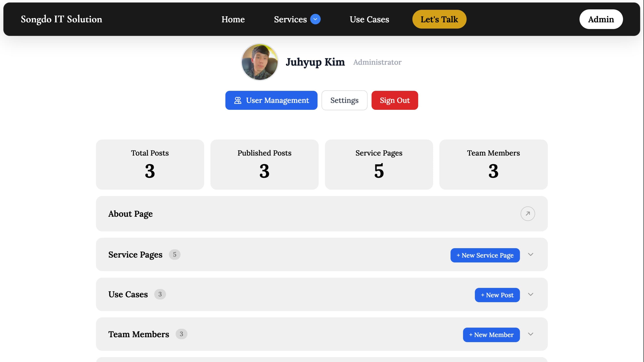Image resolution: width=644 pixels, height=362 pixels.
Task: Create a New Service Page
Action: (x=485, y=255)
